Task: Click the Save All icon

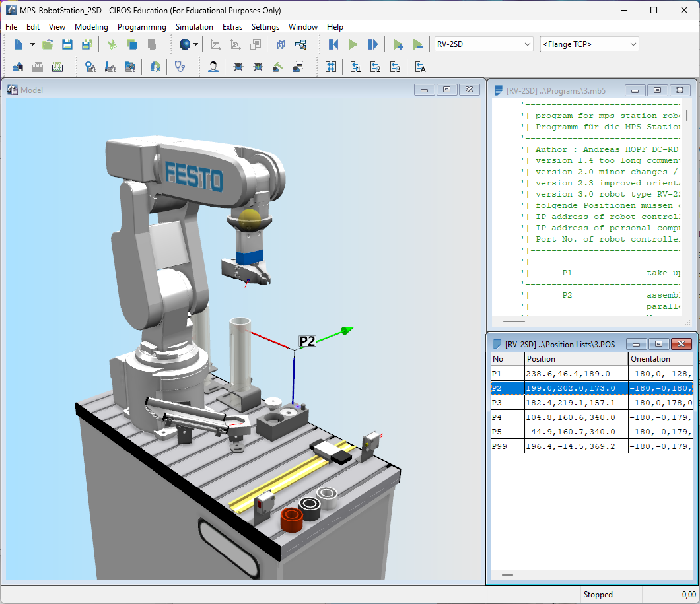Action: pyautogui.click(x=87, y=44)
